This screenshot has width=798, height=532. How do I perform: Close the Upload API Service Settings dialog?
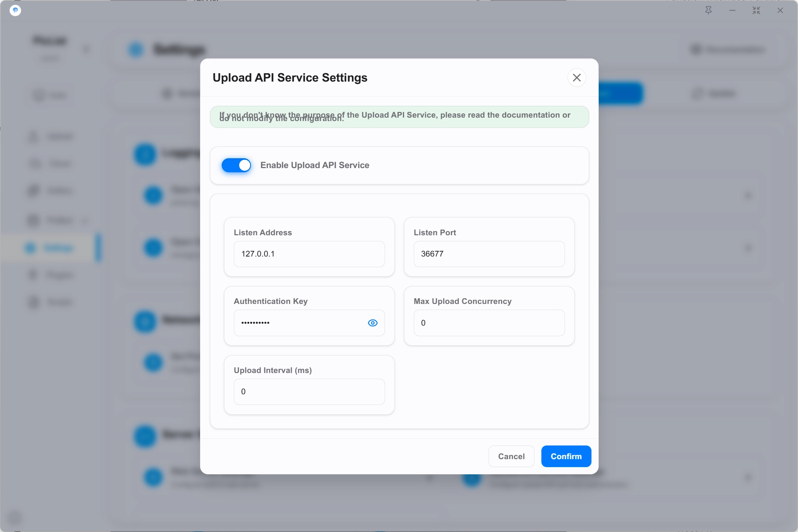tap(577, 78)
